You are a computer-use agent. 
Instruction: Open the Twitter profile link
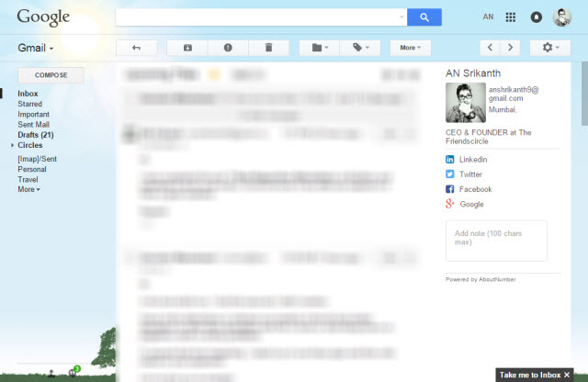pyautogui.click(x=470, y=174)
